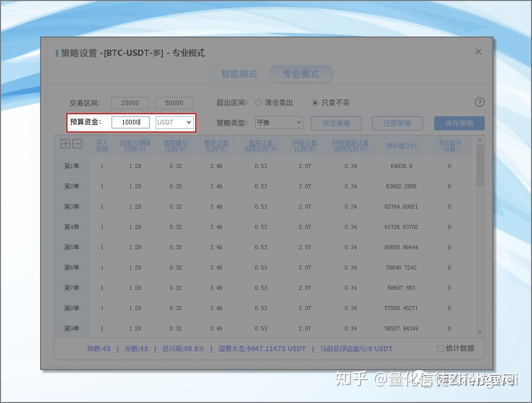This screenshot has height=403, width=532.
Task: Select the 清仓卖出 radio option
Action: 259,103
